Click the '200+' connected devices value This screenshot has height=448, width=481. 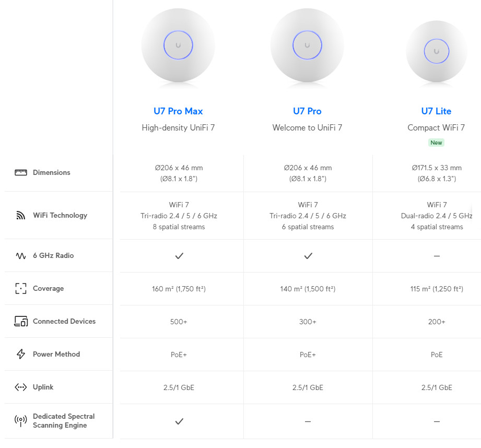(x=437, y=322)
